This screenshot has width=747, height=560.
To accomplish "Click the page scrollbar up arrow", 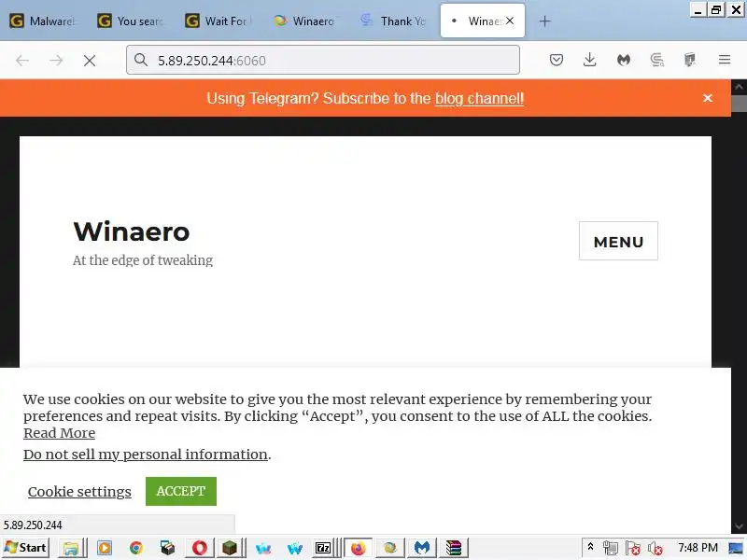I will (x=739, y=87).
